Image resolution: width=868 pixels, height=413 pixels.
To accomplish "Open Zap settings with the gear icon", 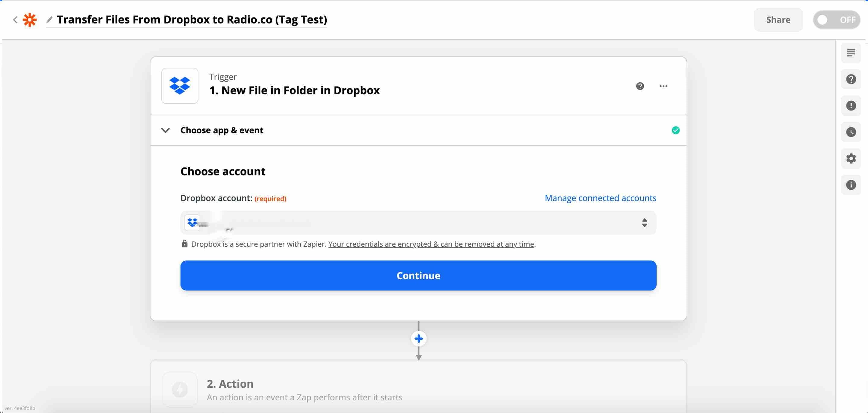I will (851, 158).
